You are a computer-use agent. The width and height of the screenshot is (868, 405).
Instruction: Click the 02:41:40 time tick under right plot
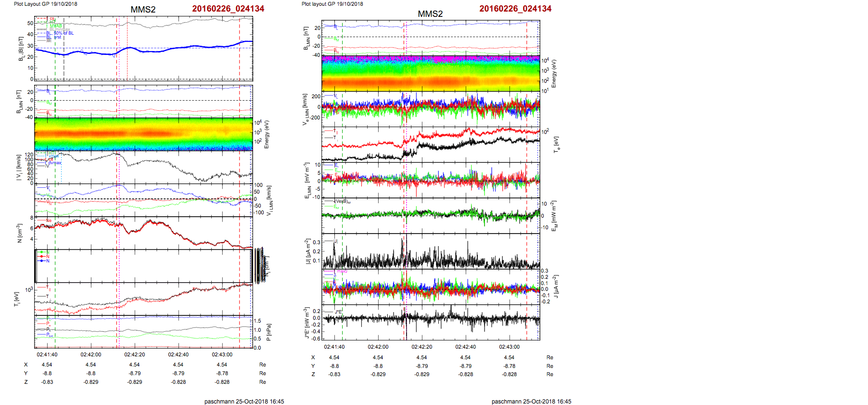pos(334,347)
